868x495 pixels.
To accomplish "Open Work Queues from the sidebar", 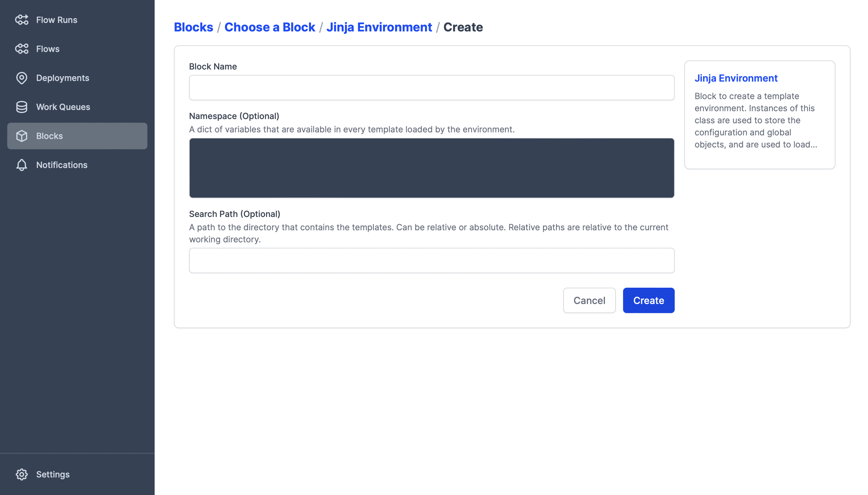I will [x=63, y=107].
